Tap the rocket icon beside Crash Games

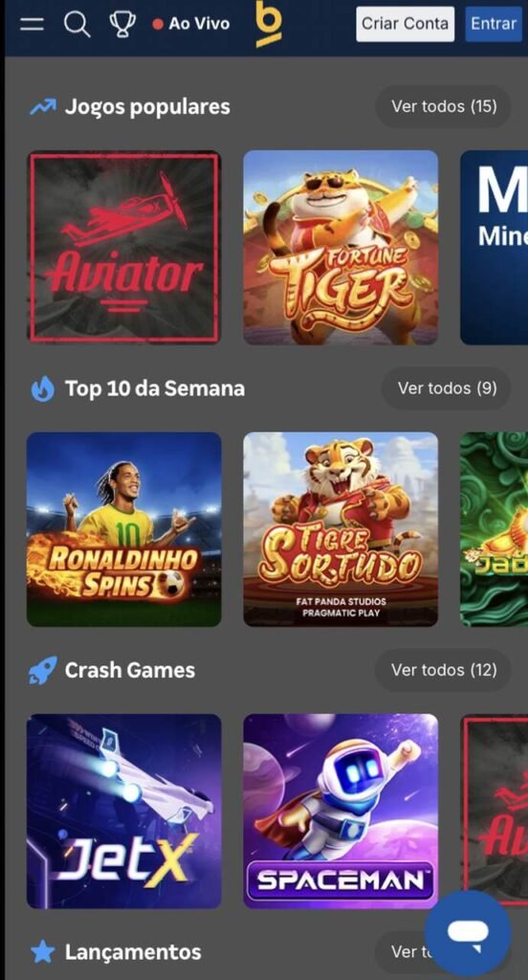[x=42, y=670]
